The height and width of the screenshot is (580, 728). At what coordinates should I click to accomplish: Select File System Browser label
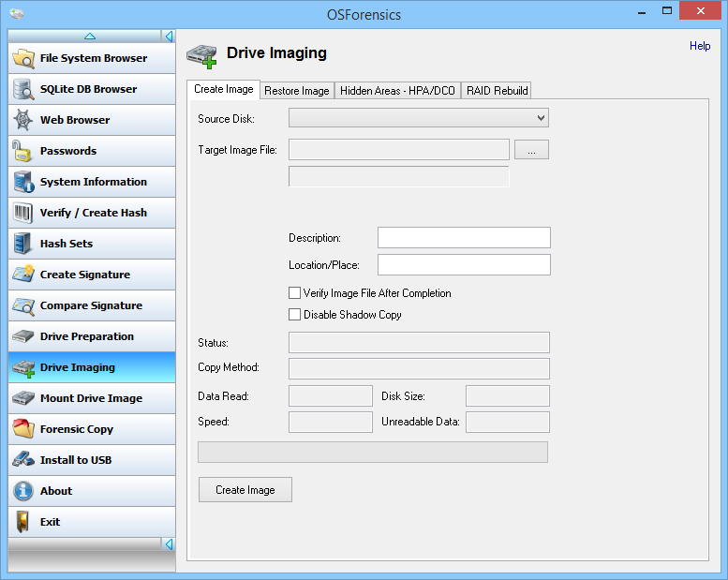click(x=94, y=58)
